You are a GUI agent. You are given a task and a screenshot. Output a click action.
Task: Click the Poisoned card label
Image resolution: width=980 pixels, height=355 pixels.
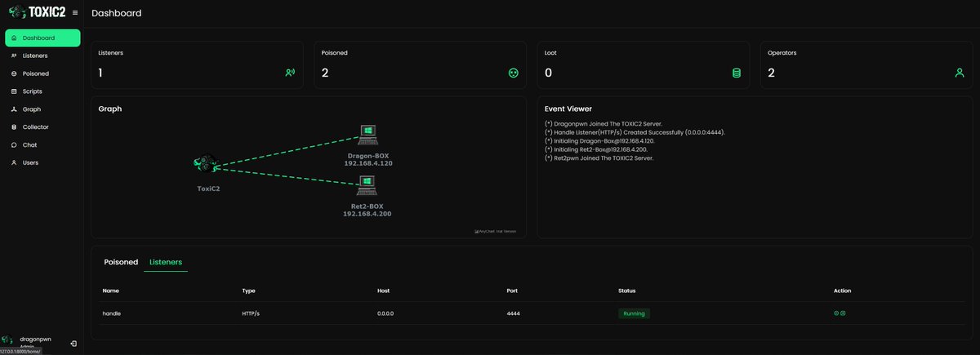pos(335,52)
